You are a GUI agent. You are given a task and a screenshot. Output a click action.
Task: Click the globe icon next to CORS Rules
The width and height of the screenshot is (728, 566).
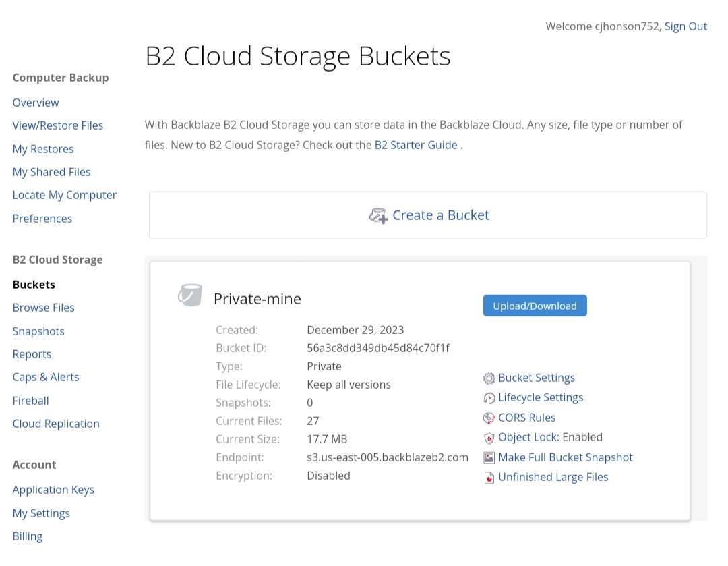tap(489, 418)
